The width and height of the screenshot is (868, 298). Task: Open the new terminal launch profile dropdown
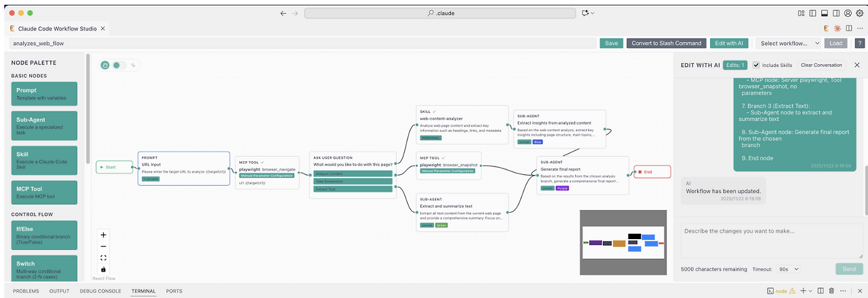pos(810,291)
